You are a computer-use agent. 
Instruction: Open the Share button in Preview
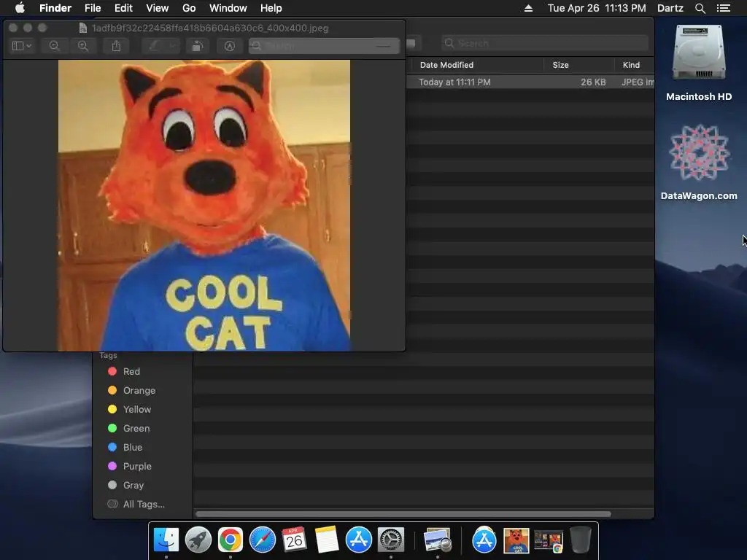116,46
